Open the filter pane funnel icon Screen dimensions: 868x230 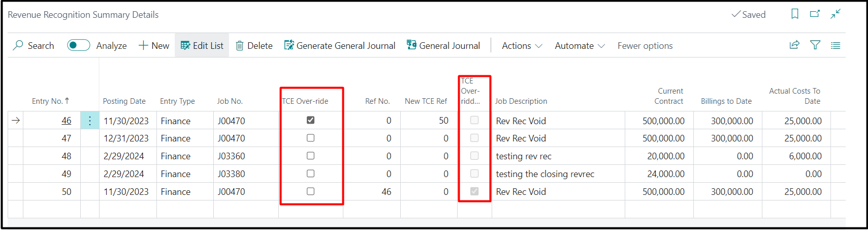(815, 45)
